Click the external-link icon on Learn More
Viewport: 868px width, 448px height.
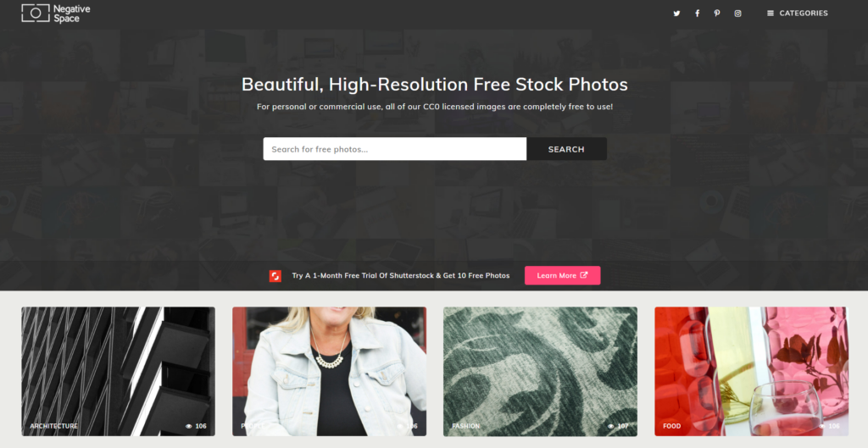tap(583, 275)
